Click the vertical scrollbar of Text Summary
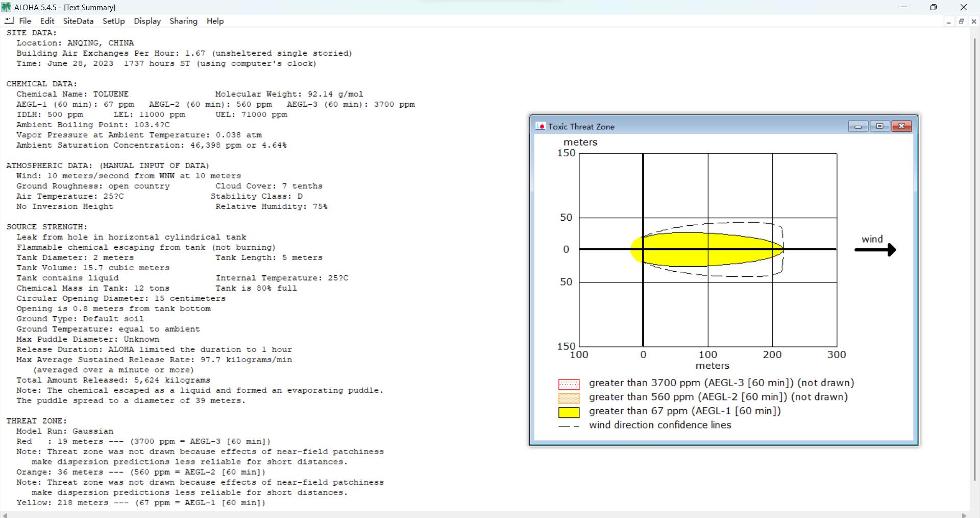 point(974,260)
